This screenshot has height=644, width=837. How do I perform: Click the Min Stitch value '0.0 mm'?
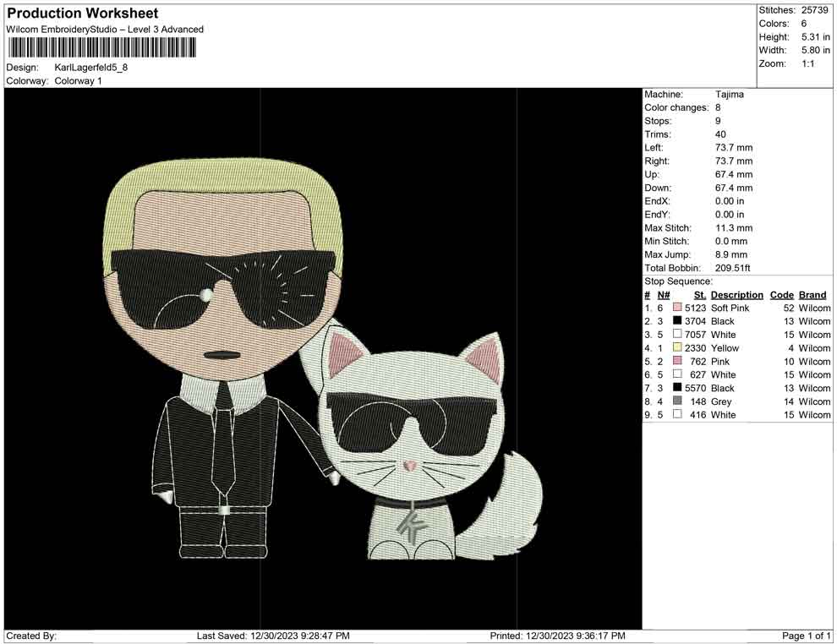click(731, 241)
